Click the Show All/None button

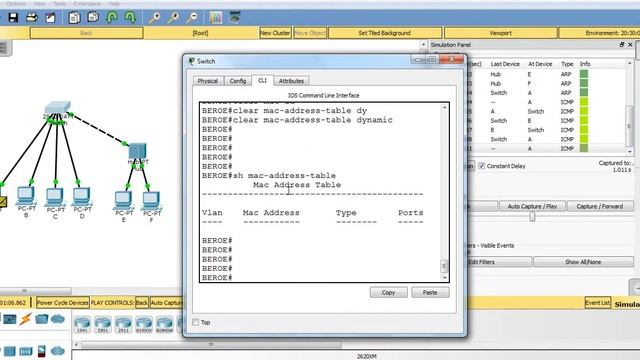(583, 262)
